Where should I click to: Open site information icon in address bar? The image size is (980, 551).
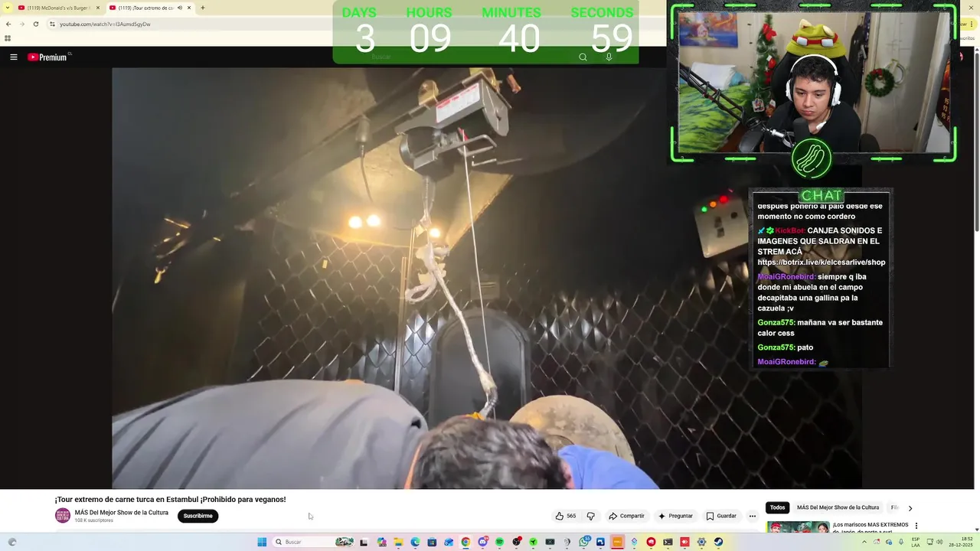click(52, 24)
